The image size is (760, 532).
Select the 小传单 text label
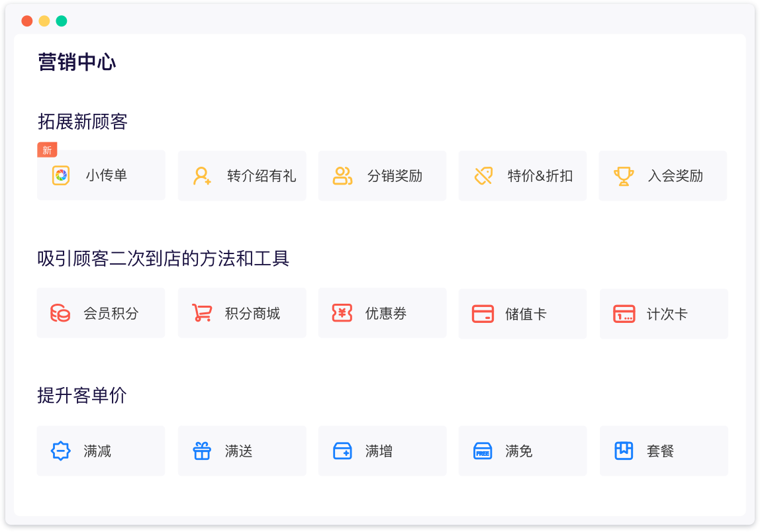click(106, 175)
